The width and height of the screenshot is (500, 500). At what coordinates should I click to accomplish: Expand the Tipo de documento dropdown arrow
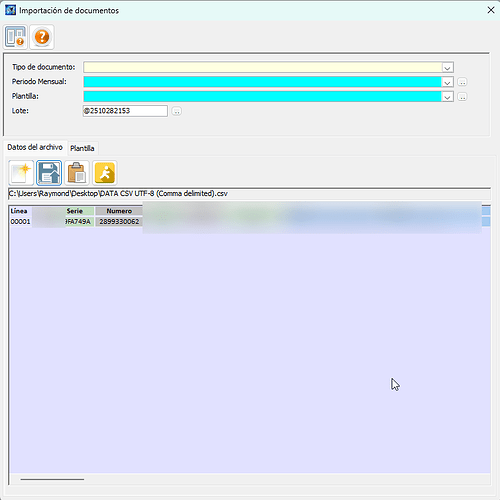coord(447,67)
